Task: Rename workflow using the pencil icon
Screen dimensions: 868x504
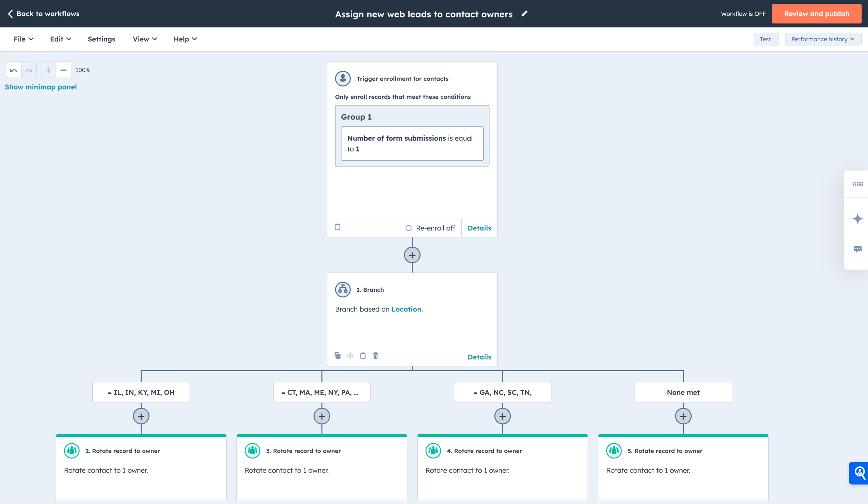Action: (x=524, y=14)
